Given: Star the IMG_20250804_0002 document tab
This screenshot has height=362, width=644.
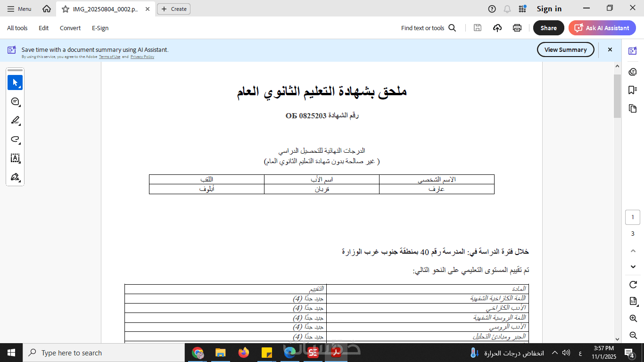Looking at the screenshot, I should click(x=66, y=9).
